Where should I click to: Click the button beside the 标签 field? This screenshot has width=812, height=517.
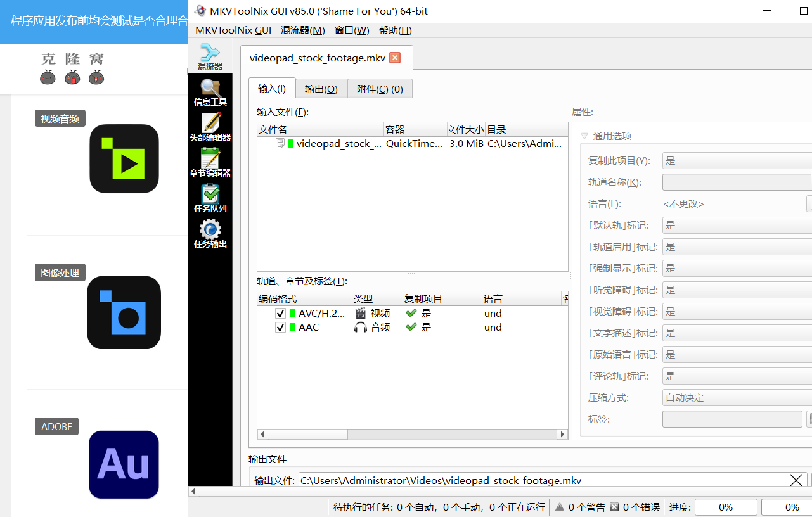click(x=809, y=419)
